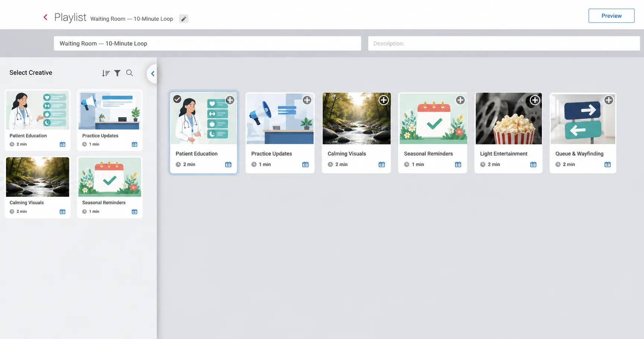Click the Light Entertainment popcorn thumbnail
The image size is (644, 339).
pos(508,118)
